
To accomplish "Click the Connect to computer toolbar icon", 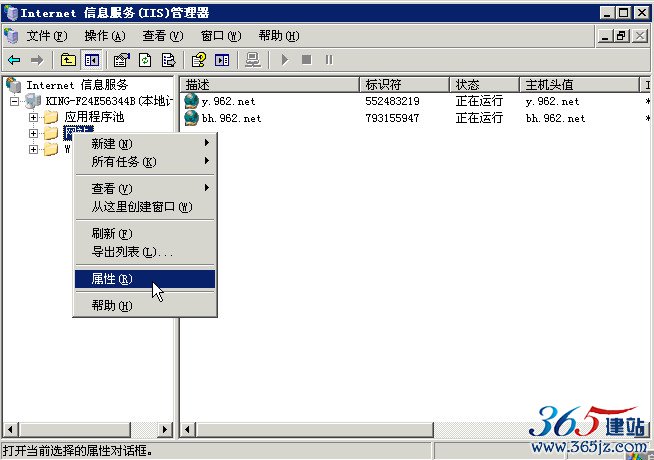I will coord(253,60).
